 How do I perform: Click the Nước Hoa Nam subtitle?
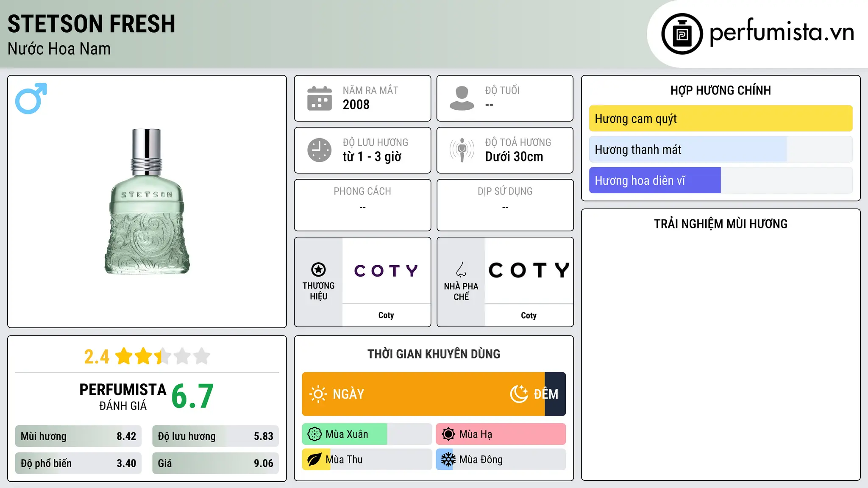[59, 49]
